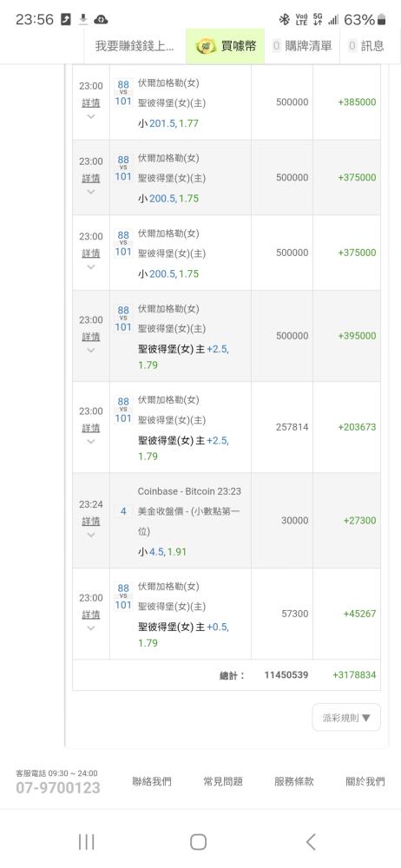This screenshot has height=868, width=401.
Task: Tap the number 4 result badge in Bitcoin row
Action: (123, 511)
